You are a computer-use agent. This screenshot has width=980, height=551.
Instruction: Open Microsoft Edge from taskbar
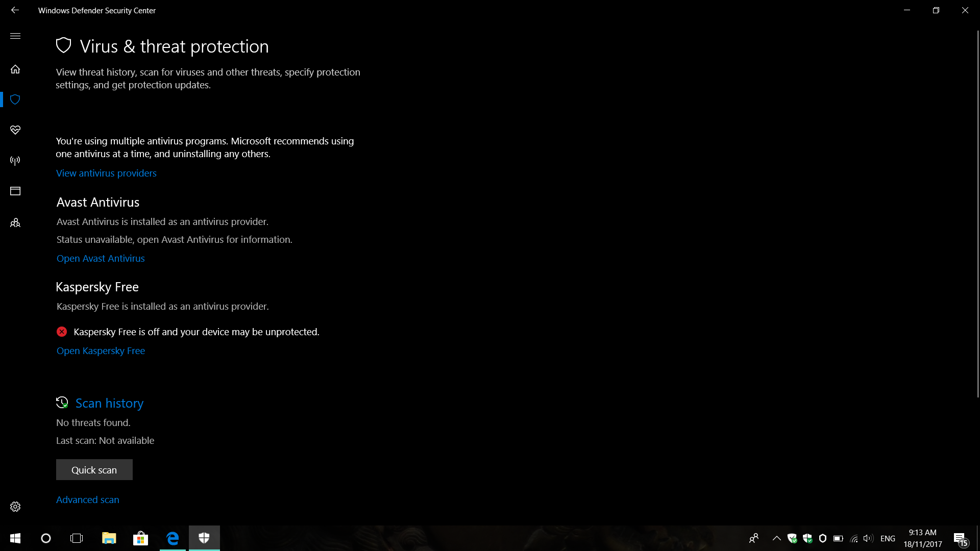(x=173, y=538)
